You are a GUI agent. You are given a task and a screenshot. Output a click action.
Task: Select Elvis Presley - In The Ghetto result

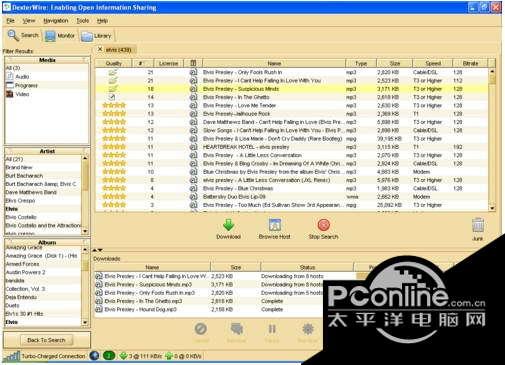tap(293, 97)
